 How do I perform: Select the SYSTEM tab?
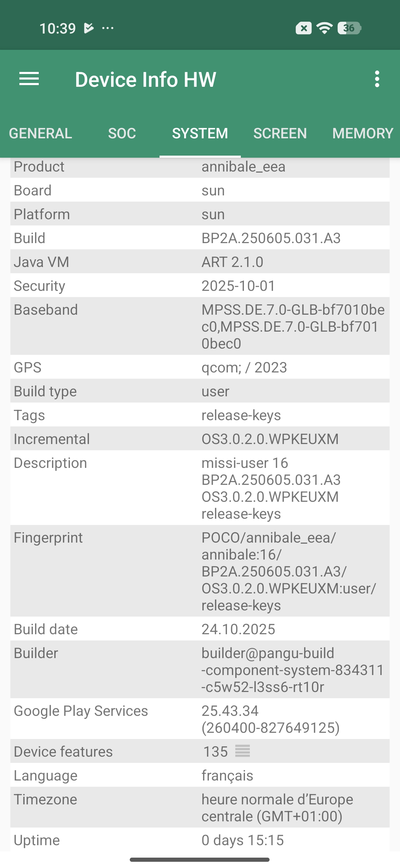coord(200,133)
